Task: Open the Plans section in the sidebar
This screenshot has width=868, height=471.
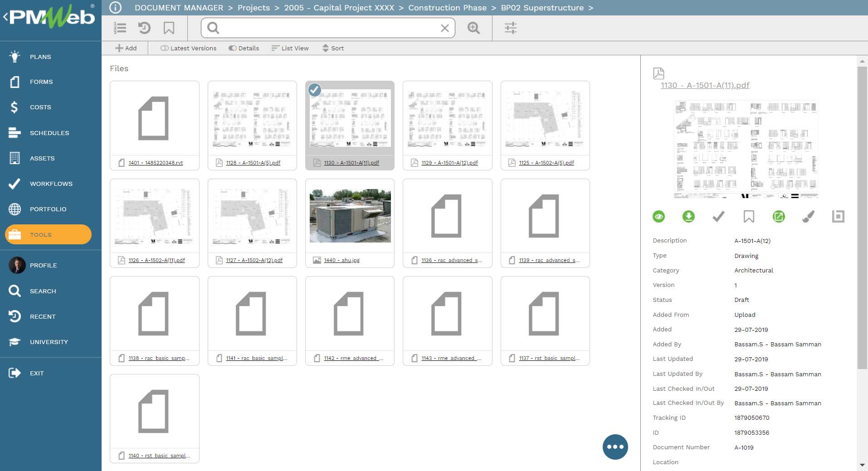Action: pyautogui.click(x=39, y=57)
